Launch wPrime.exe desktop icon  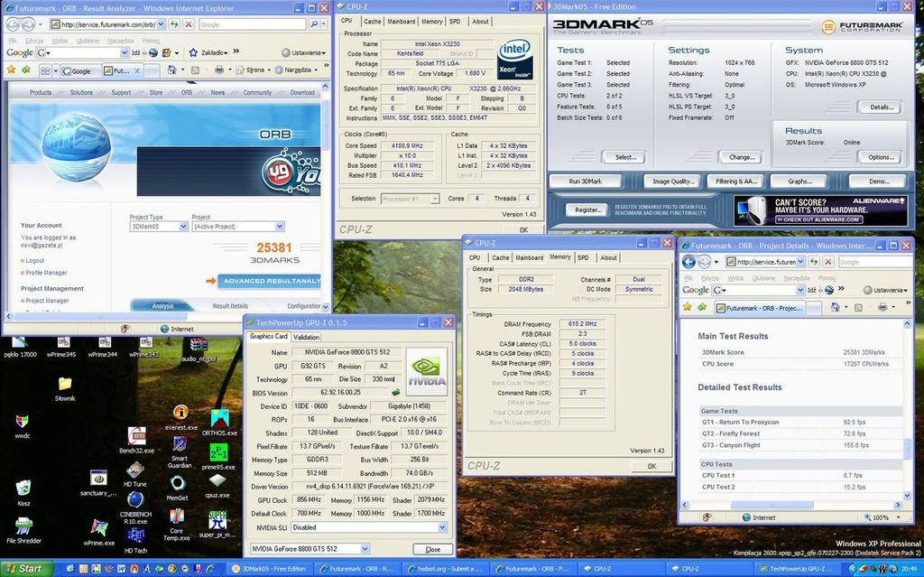[98, 532]
